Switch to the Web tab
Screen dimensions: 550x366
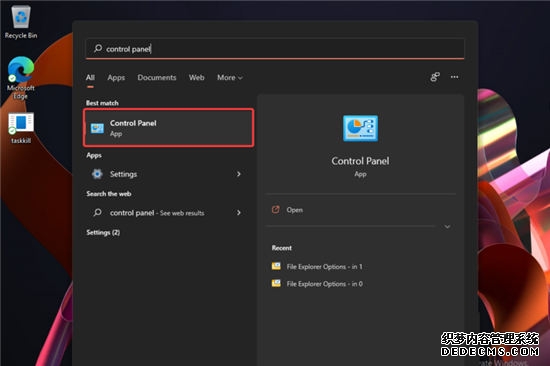point(196,78)
